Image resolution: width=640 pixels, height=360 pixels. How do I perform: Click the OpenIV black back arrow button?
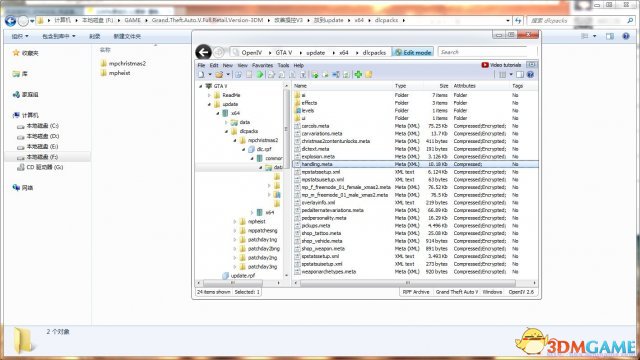(203, 52)
